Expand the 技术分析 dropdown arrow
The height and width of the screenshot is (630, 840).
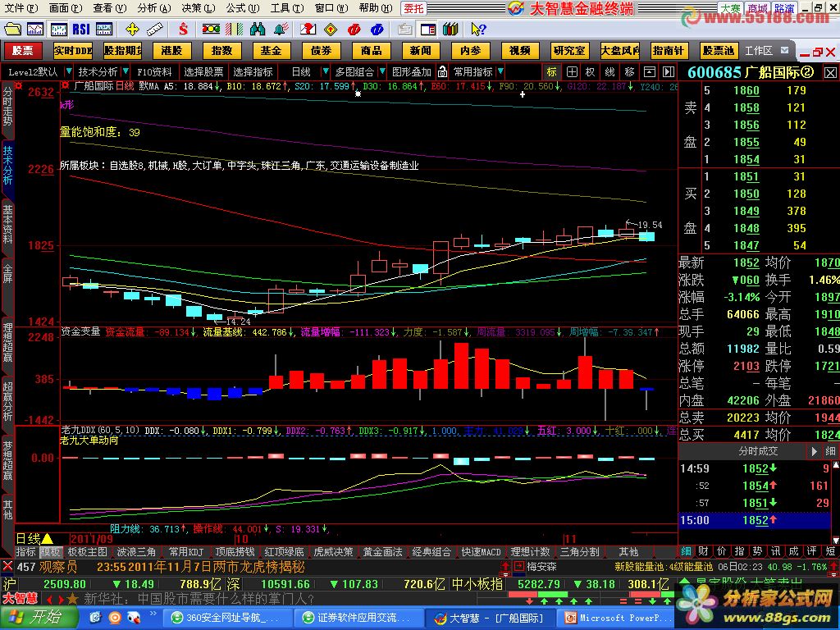126,72
